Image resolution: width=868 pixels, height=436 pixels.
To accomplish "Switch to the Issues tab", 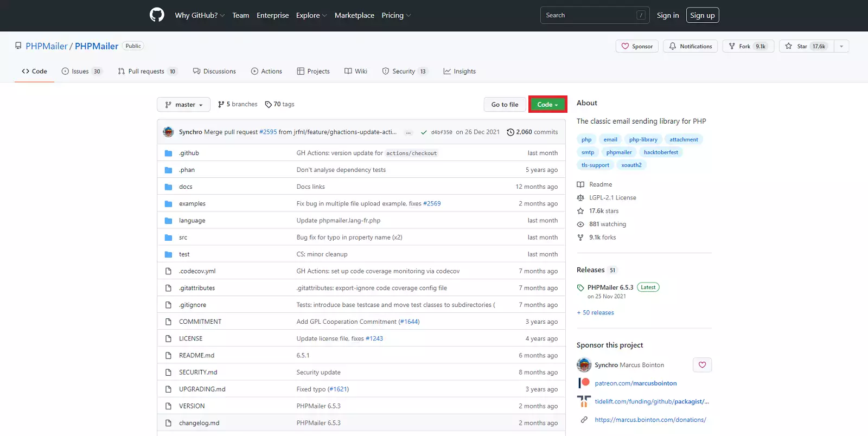I will click(x=81, y=71).
